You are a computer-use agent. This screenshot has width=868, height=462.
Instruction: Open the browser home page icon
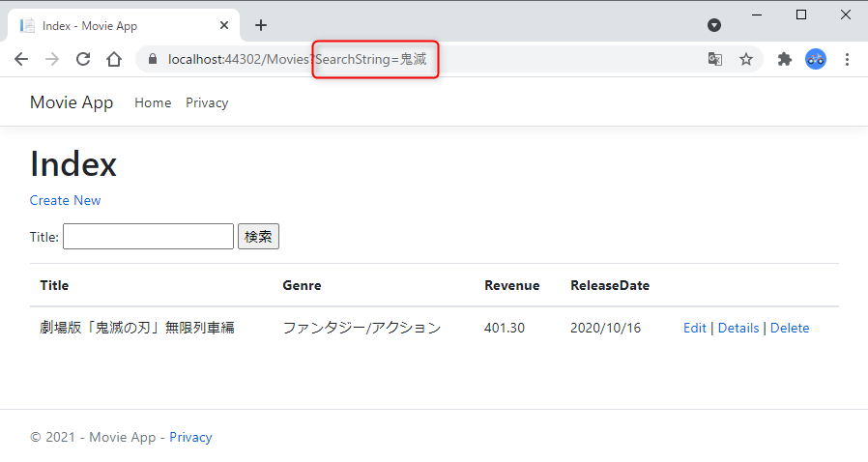tap(114, 59)
